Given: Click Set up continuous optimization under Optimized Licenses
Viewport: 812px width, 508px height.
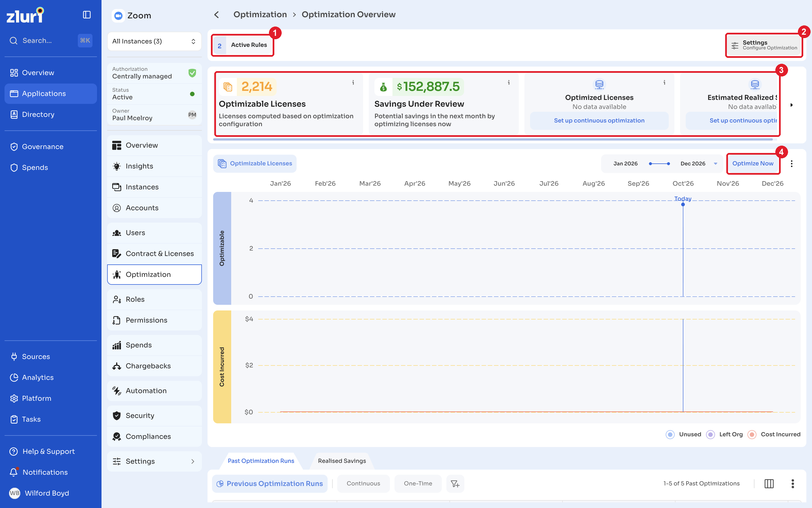Looking at the screenshot, I should (599, 120).
